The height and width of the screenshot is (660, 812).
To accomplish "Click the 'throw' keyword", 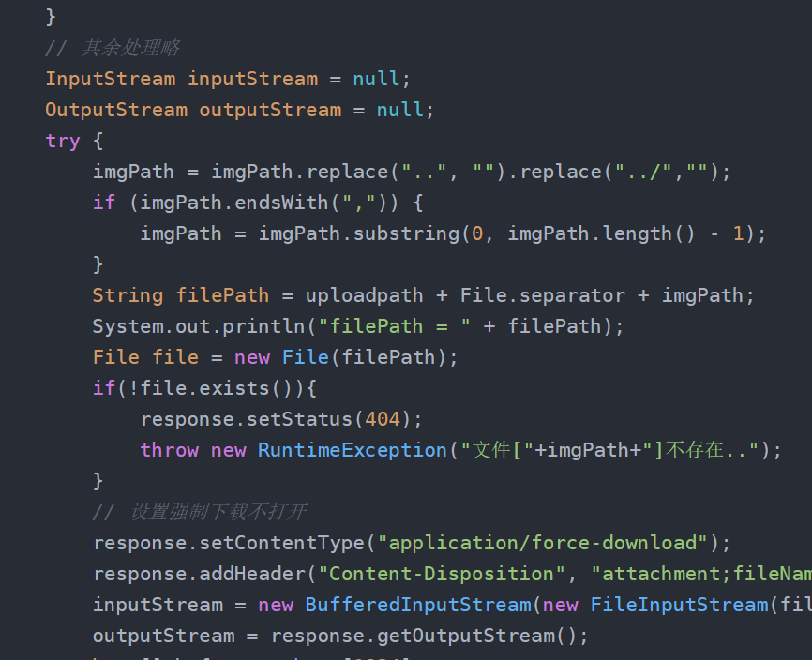I will (170, 450).
